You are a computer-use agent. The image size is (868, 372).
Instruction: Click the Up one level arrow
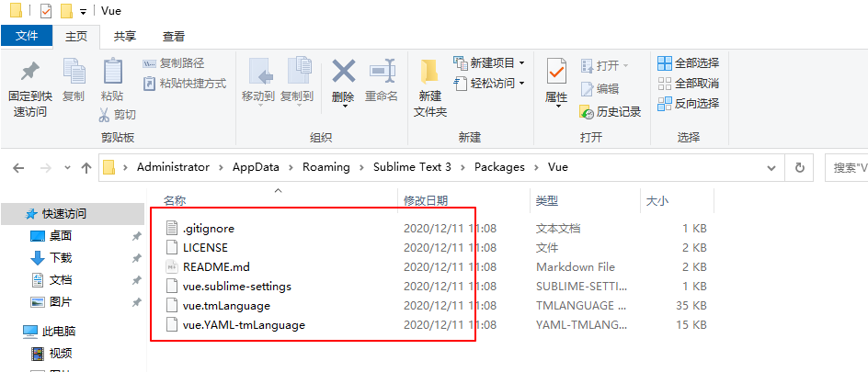click(x=86, y=168)
